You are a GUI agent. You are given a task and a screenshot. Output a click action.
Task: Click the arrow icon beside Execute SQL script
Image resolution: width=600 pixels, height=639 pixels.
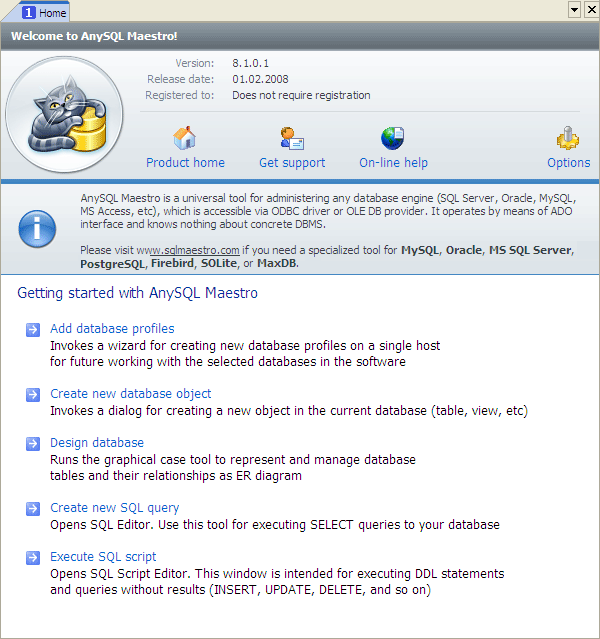[x=33, y=557]
